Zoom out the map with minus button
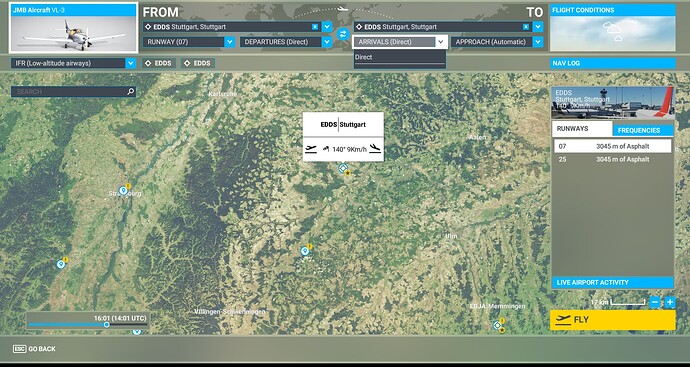Viewport: 690px width, 367px height. click(655, 302)
